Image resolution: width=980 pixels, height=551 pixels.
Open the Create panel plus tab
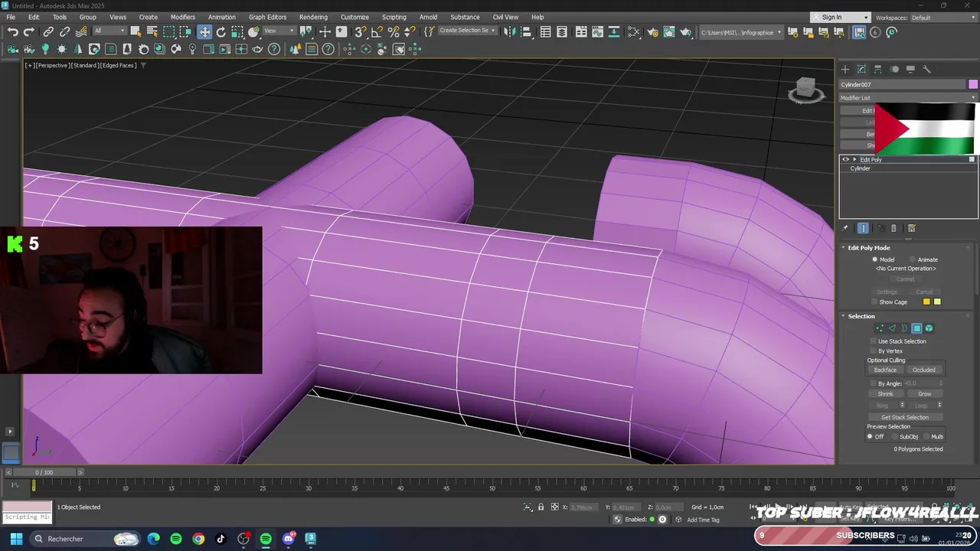click(845, 69)
